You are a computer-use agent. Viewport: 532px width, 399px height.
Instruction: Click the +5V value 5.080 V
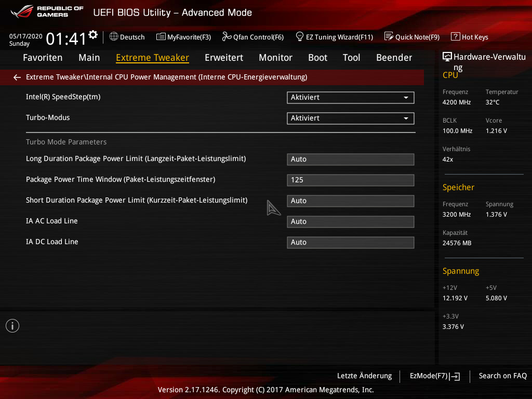(x=496, y=298)
